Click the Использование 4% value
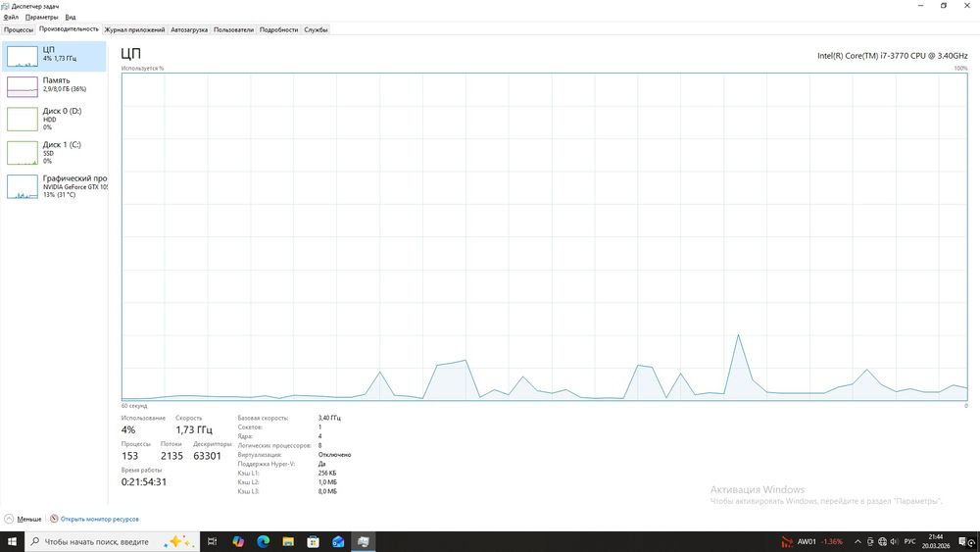This screenshot has width=980, height=552. [x=128, y=430]
